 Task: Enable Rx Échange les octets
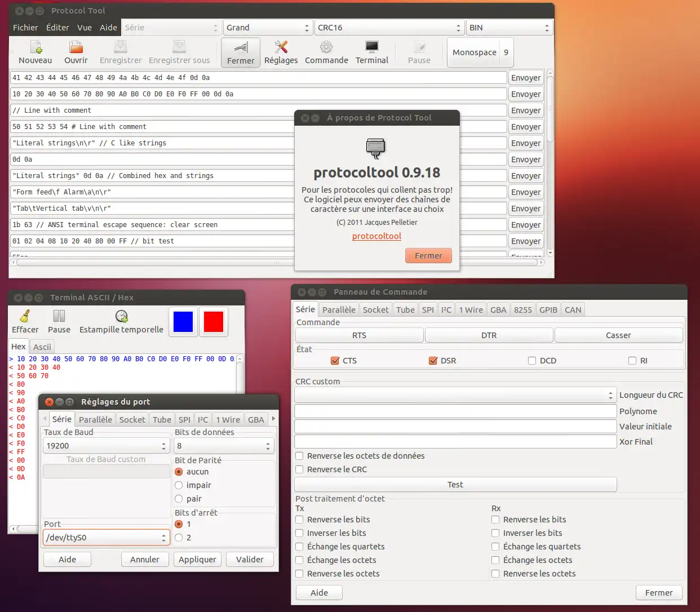495,560
